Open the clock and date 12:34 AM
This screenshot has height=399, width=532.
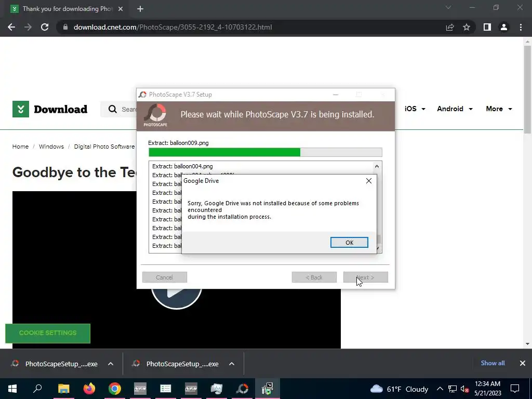point(487,389)
